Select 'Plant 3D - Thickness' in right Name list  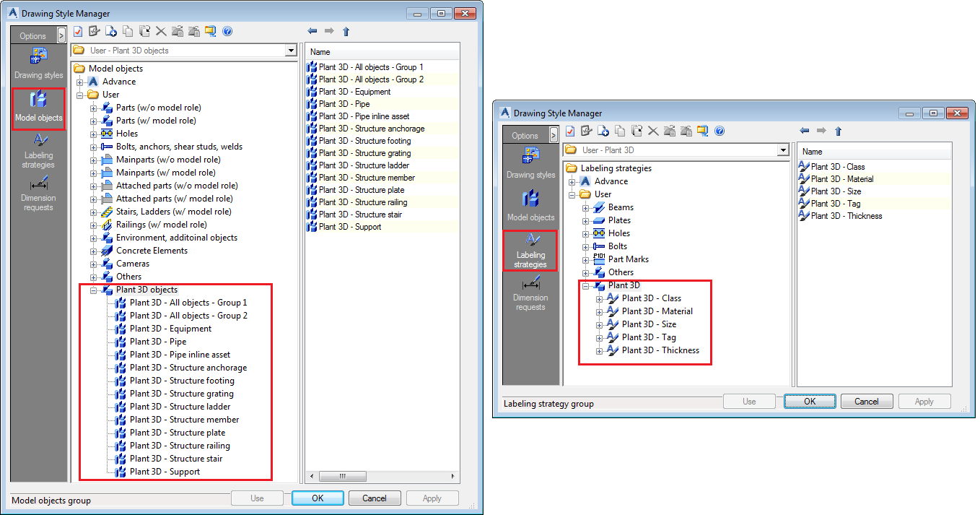click(846, 216)
